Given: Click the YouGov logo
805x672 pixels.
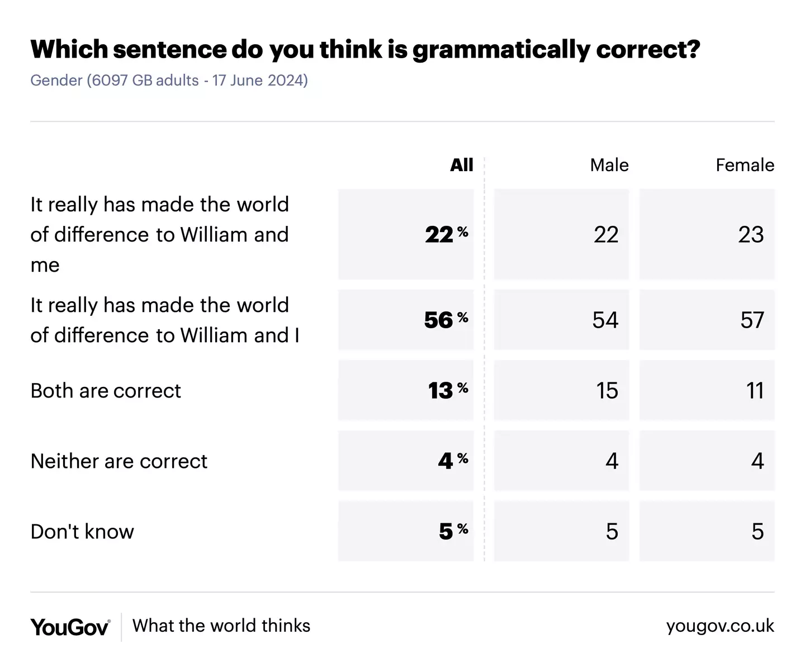Looking at the screenshot, I should (70, 627).
